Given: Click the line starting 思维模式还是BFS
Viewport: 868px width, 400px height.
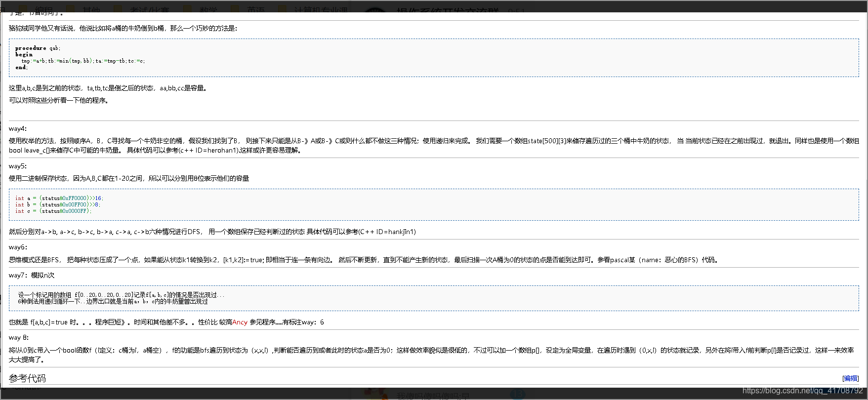Looking at the screenshot, I should click(365, 260).
